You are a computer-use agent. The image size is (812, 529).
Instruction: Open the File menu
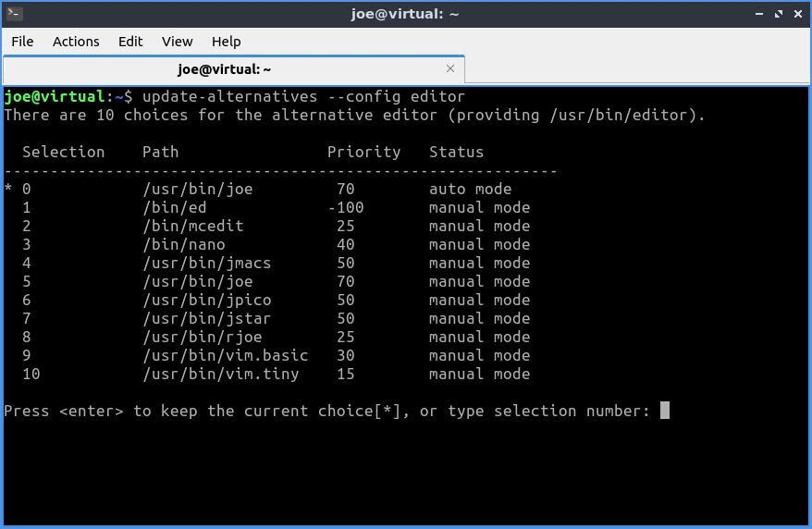(x=22, y=42)
